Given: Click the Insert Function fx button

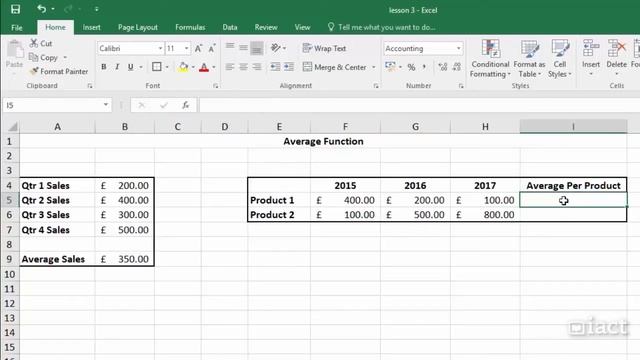Looking at the screenshot, I should [186, 105].
